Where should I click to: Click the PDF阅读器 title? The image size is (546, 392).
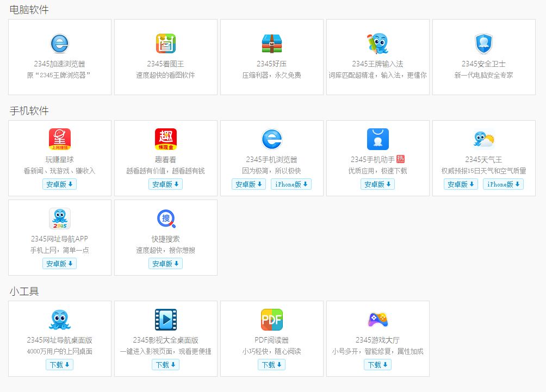point(271,340)
